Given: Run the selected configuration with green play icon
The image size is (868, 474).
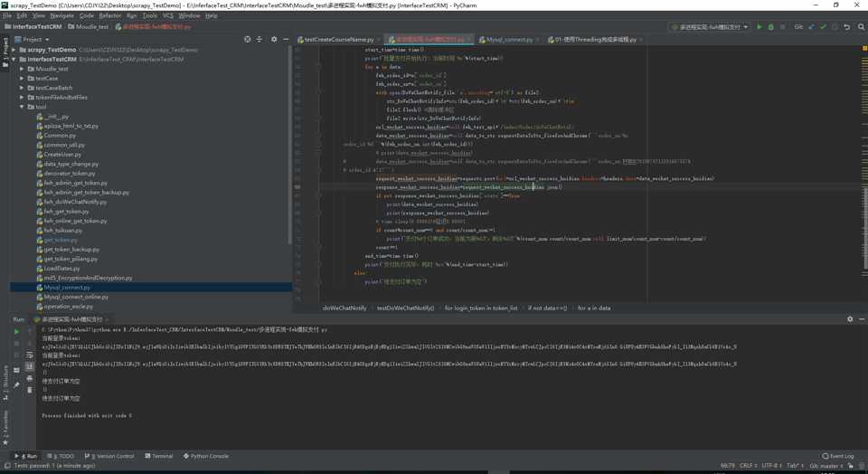Looking at the screenshot, I should tap(759, 26).
